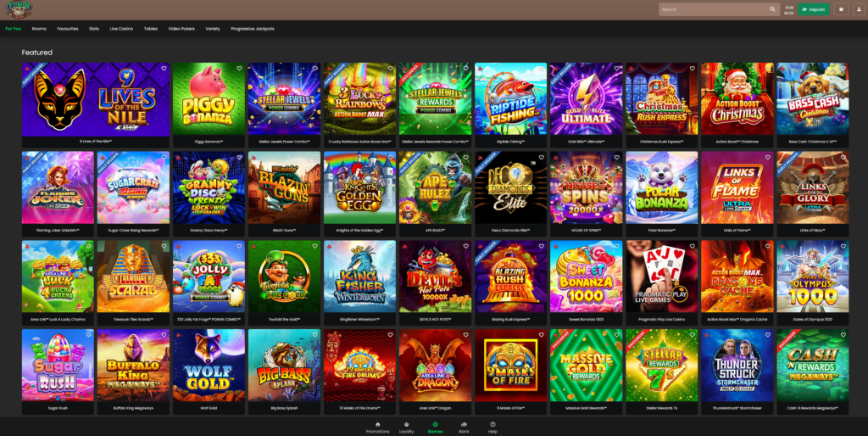Toggle favourite heart on Piggy Bonanza
Viewport: 868px width, 436px height.
239,69
